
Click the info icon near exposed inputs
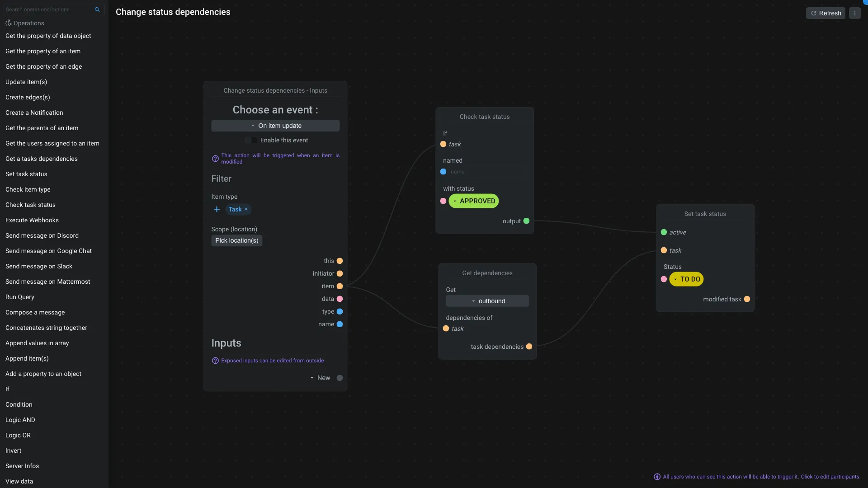(x=215, y=361)
